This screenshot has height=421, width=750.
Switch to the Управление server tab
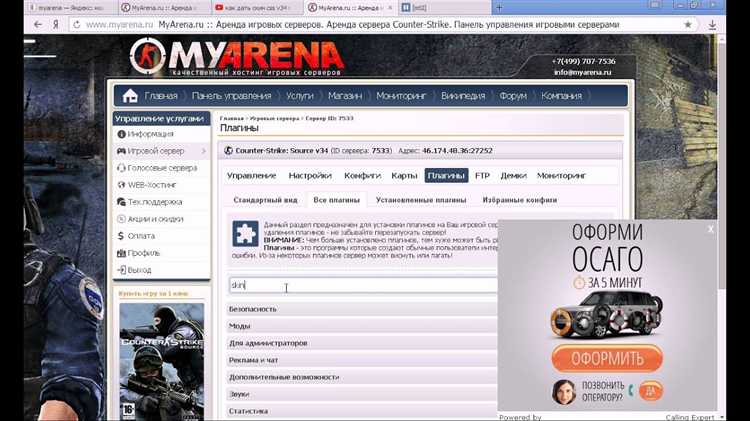coord(252,176)
